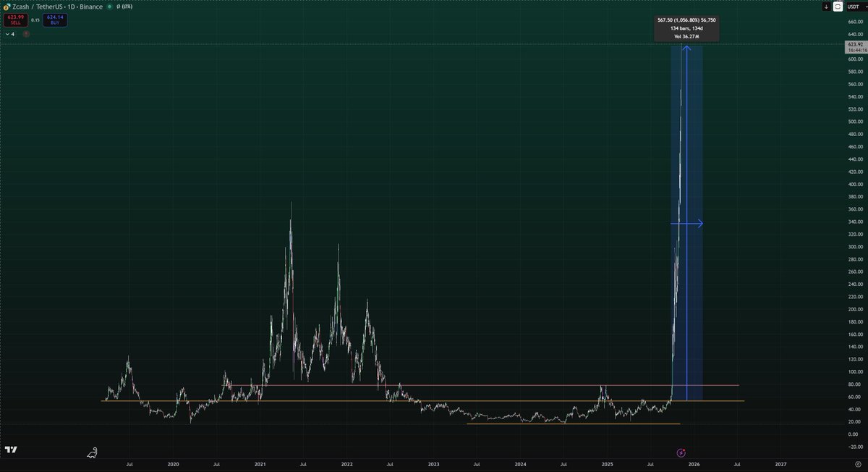Collapse the legend using the chevron beside the 4

click(x=8, y=33)
